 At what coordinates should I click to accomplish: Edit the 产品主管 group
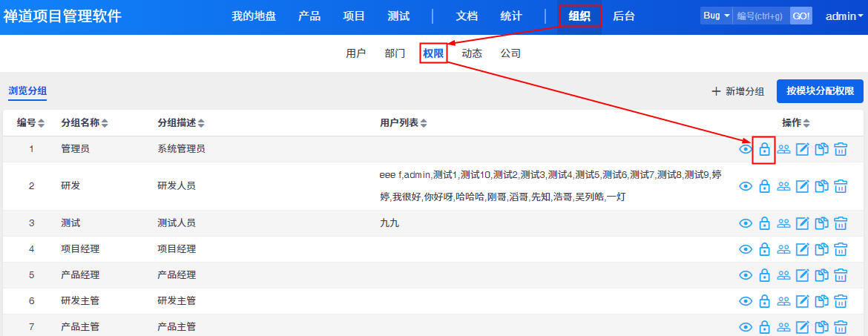pos(802,327)
